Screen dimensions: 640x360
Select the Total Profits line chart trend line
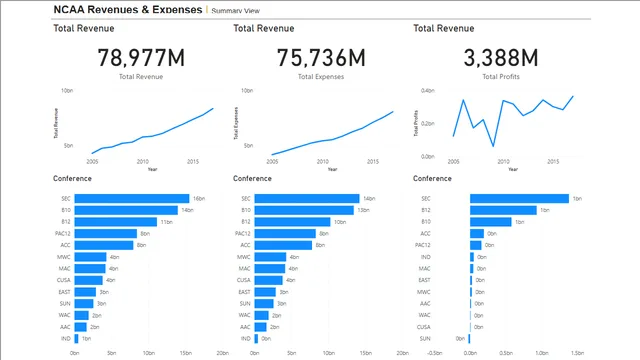coord(513,121)
